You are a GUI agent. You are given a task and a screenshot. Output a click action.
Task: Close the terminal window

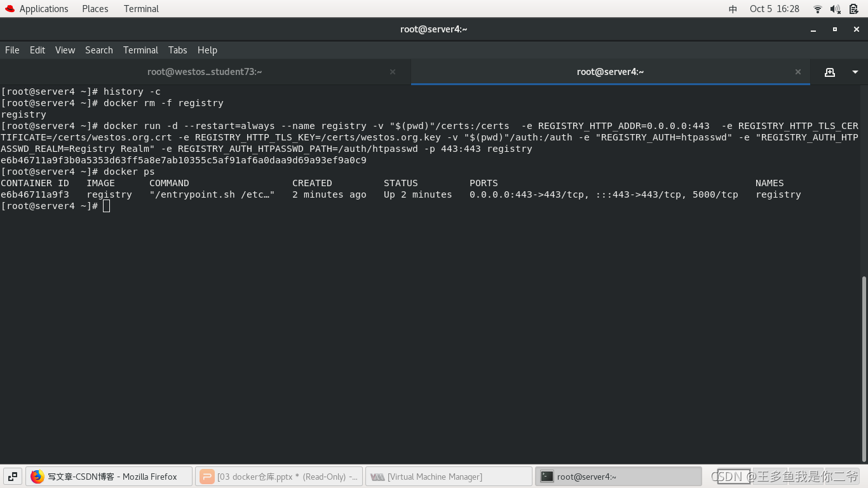click(x=857, y=29)
